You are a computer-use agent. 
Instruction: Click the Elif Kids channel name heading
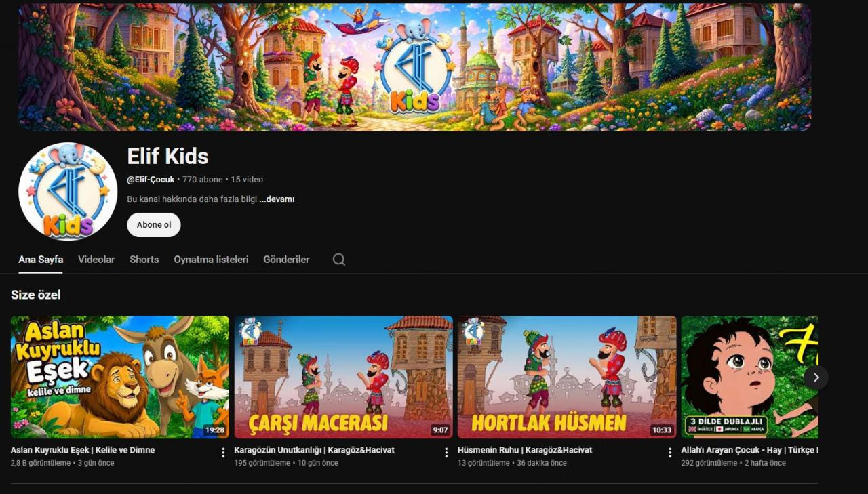pos(167,157)
